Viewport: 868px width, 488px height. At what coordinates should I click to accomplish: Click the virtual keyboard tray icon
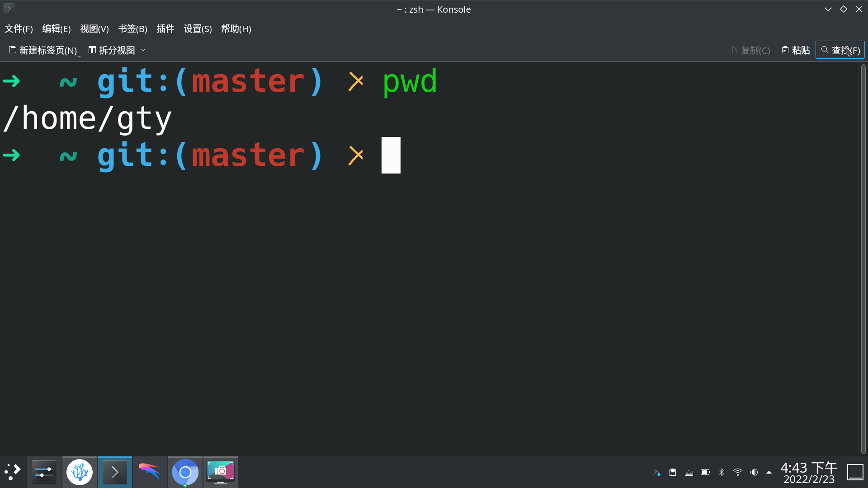click(689, 473)
